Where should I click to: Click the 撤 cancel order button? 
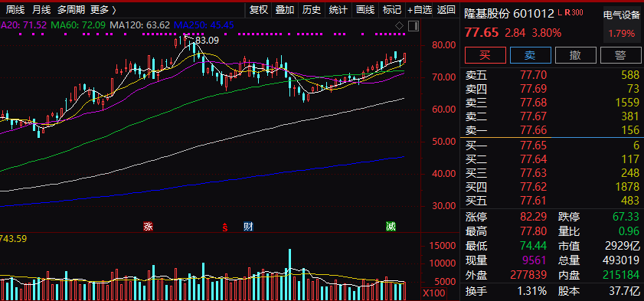click(575, 55)
